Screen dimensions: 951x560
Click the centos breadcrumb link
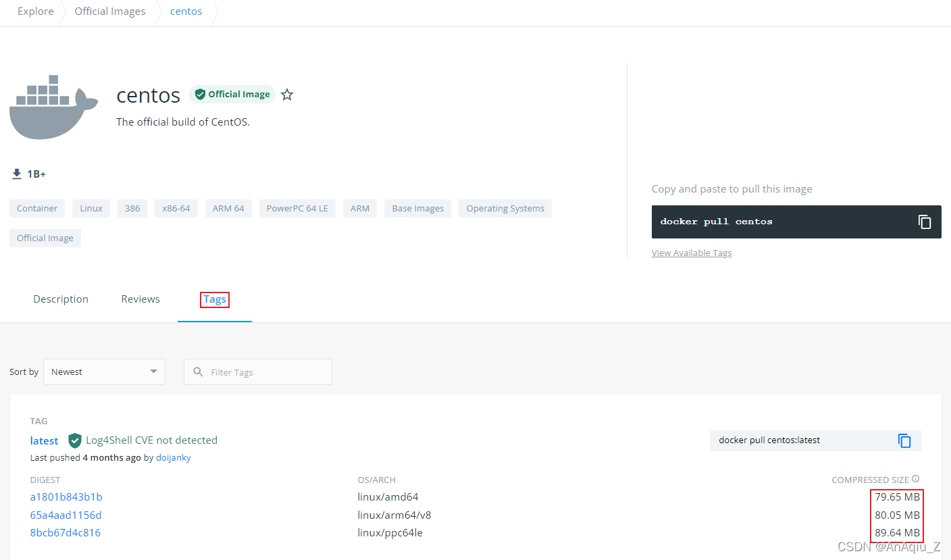coord(186,11)
